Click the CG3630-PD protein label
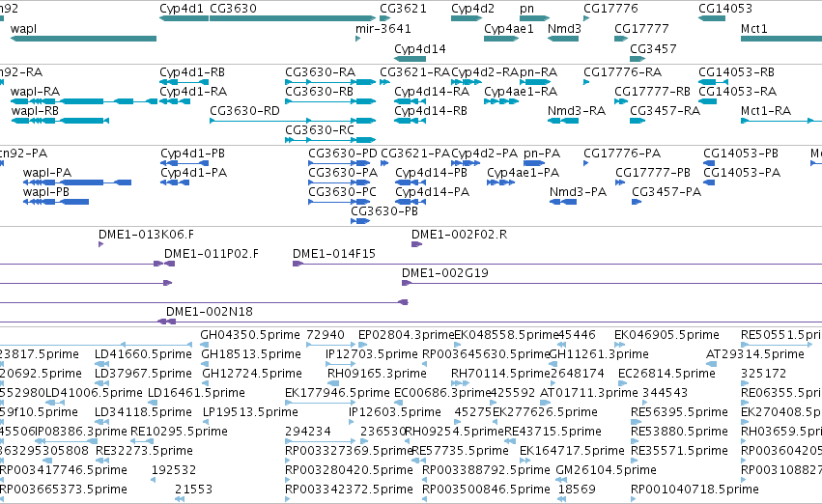This screenshot has height=504, width=822. 343,153
